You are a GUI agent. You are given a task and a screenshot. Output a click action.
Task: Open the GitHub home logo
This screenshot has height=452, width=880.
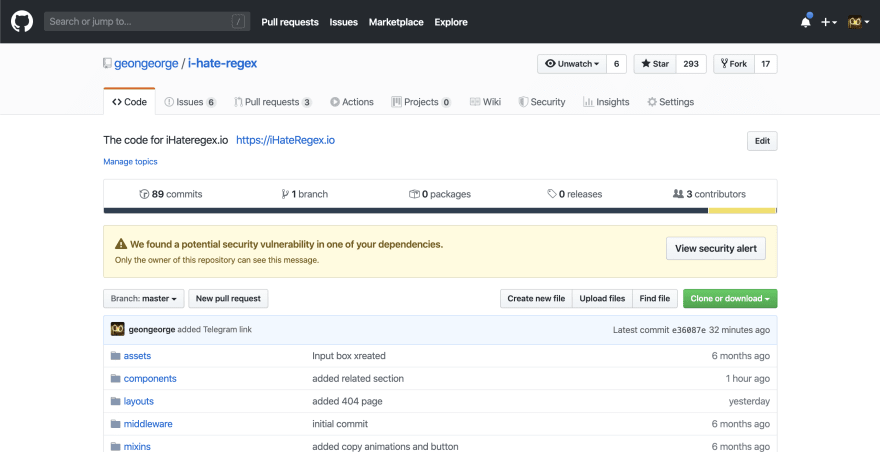pos(22,22)
